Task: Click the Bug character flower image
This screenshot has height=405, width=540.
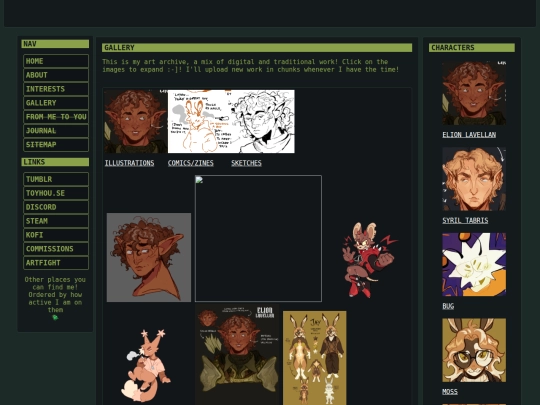Action: [474, 264]
